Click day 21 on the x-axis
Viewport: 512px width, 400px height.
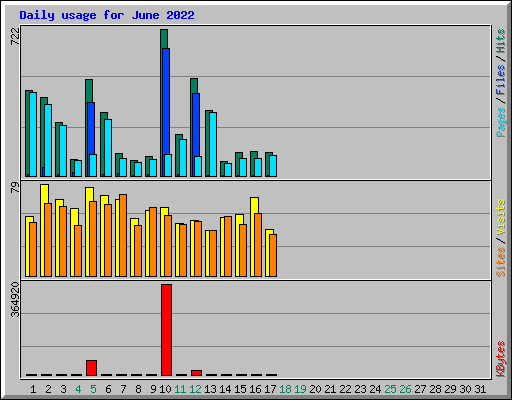click(330, 389)
